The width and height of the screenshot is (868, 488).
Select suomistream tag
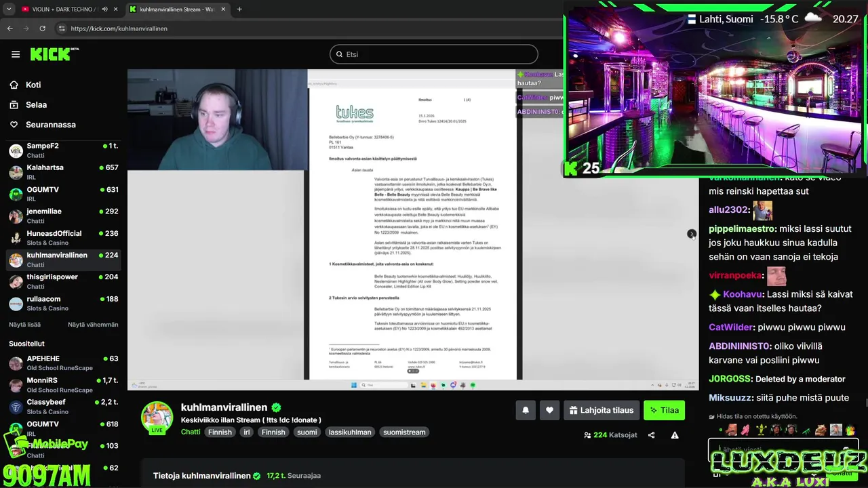click(404, 432)
